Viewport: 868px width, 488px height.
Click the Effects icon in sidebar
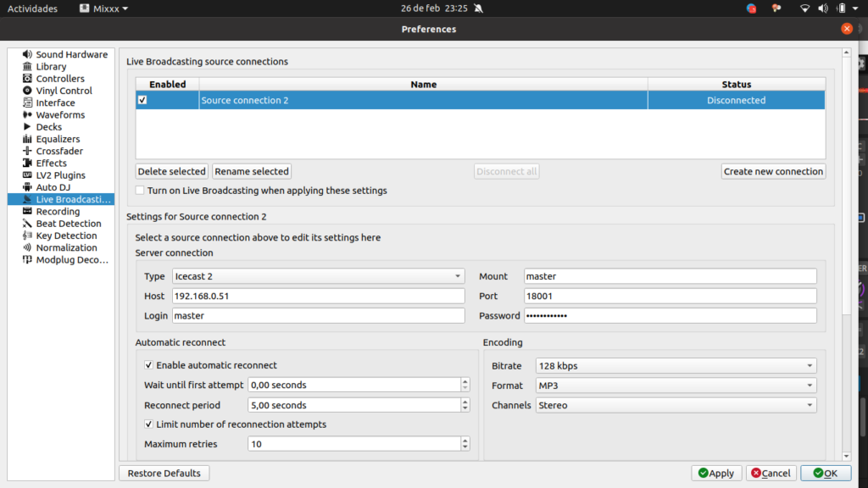[x=27, y=164]
